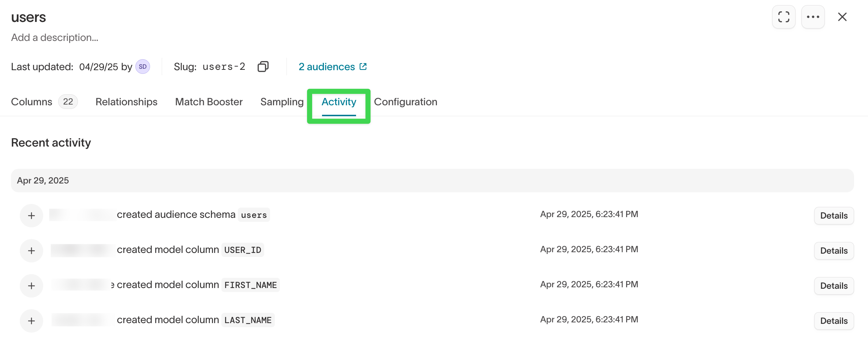Click the LAST_NAME column name tag

pyautogui.click(x=248, y=320)
